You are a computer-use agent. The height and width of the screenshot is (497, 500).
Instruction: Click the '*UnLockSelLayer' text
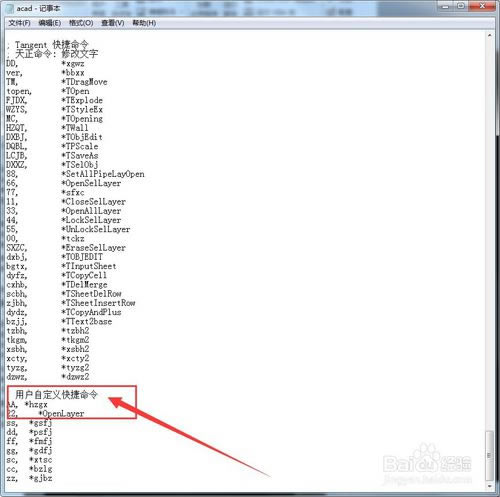[x=96, y=229]
